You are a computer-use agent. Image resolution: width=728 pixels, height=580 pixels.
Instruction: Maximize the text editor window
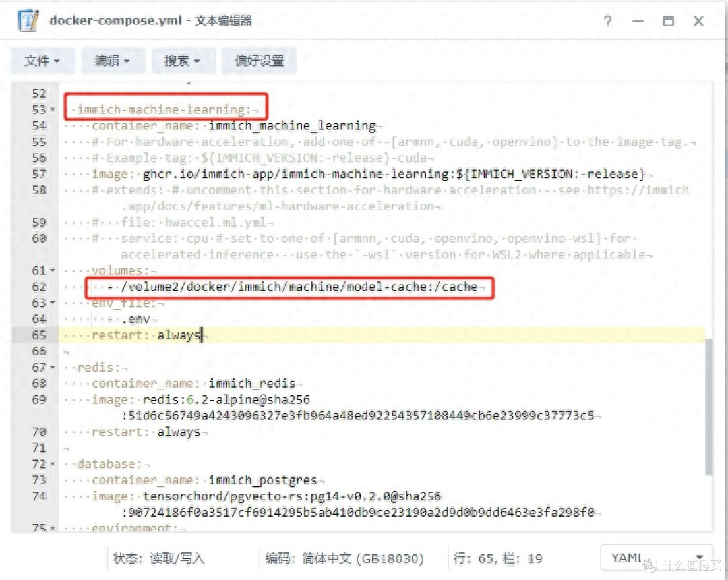(668, 21)
